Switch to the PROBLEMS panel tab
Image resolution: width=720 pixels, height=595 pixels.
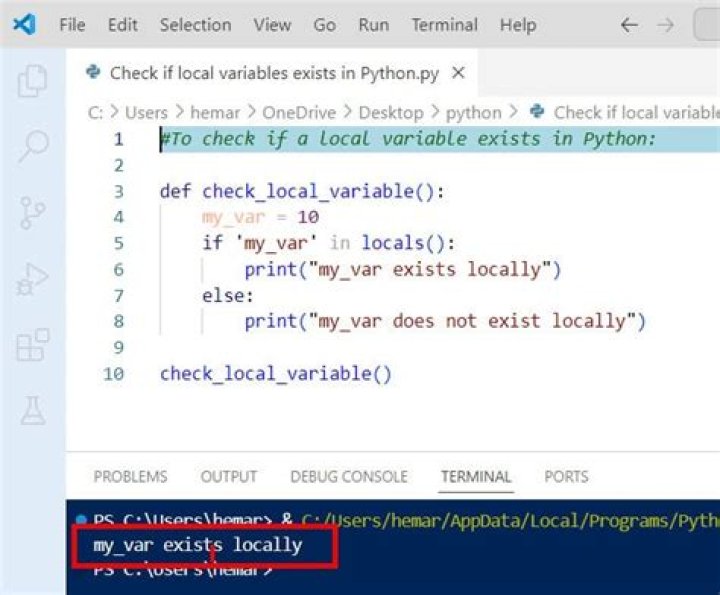point(130,477)
